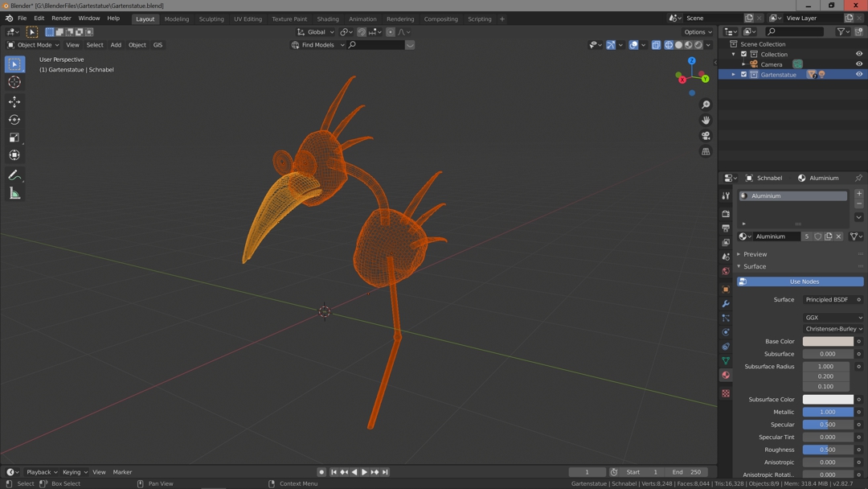
Task: Select the 3D Cursor tool
Action: (x=14, y=82)
